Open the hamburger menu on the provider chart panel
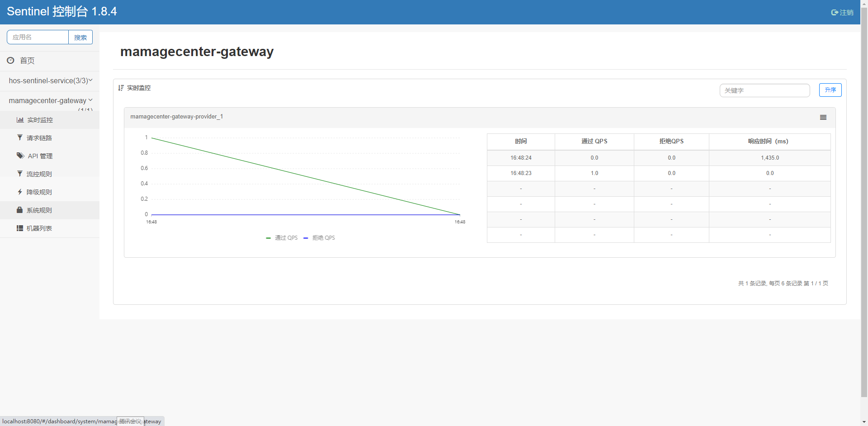Viewport: 868px width, 426px height. click(x=823, y=118)
